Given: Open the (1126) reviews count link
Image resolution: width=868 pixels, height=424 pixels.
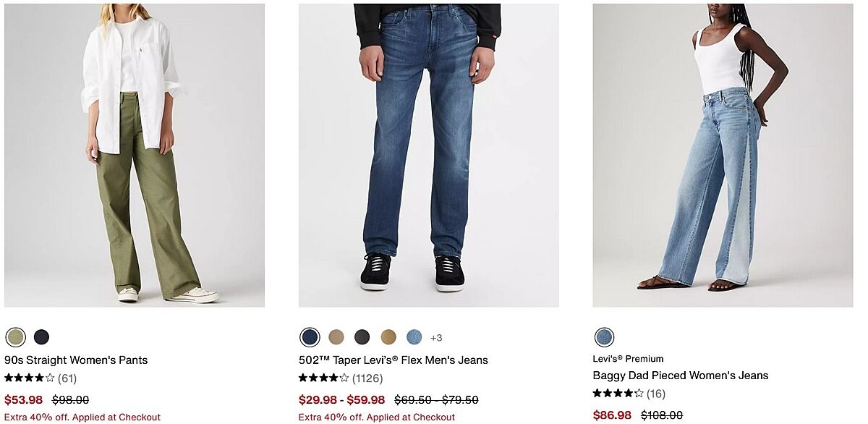Looking at the screenshot, I should (x=367, y=378).
